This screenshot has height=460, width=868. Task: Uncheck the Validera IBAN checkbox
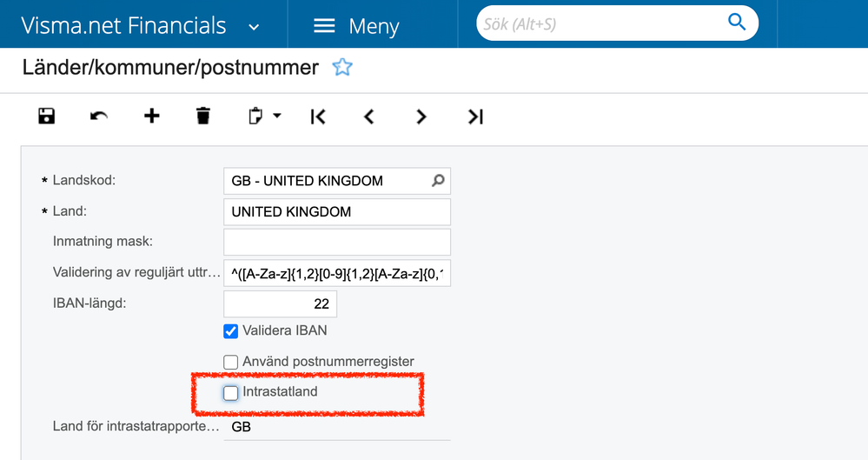[x=230, y=331]
